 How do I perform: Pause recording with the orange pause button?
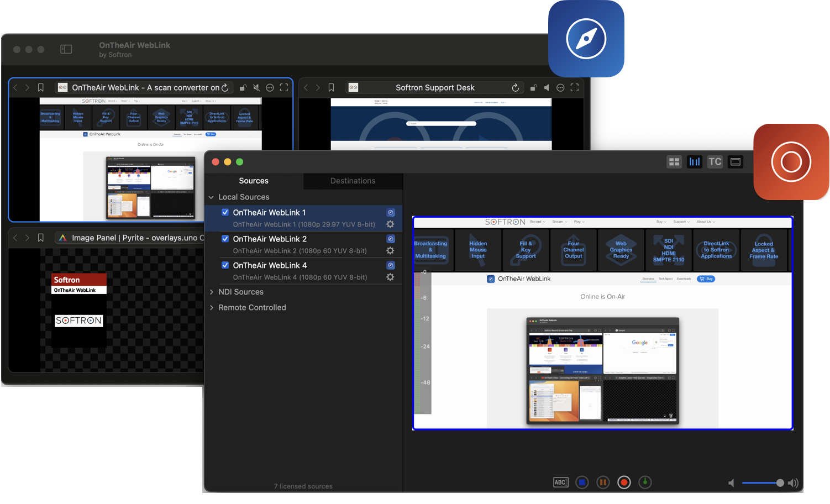pos(603,482)
